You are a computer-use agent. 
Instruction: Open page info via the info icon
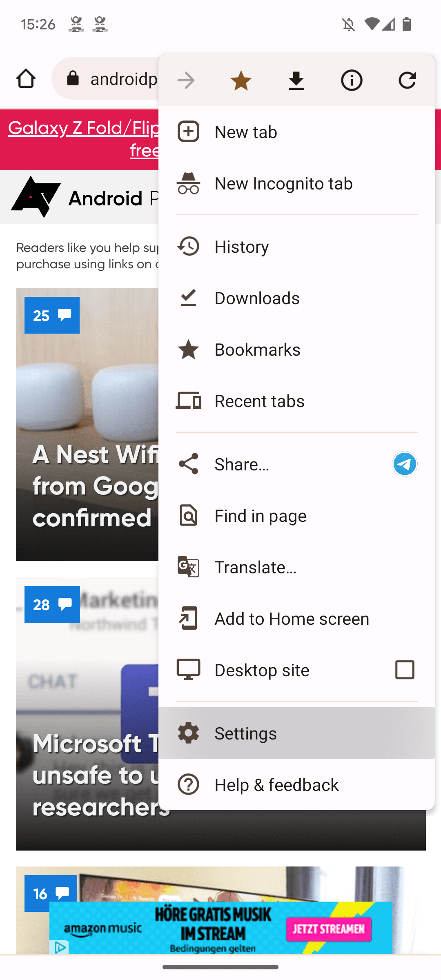pyautogui.click(x=351, y=80)
